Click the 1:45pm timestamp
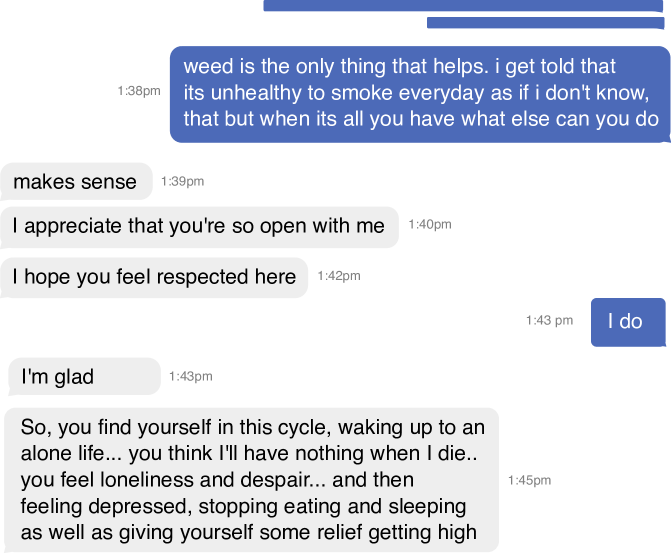Screen dimensions: 671x553 pos(529,480)
